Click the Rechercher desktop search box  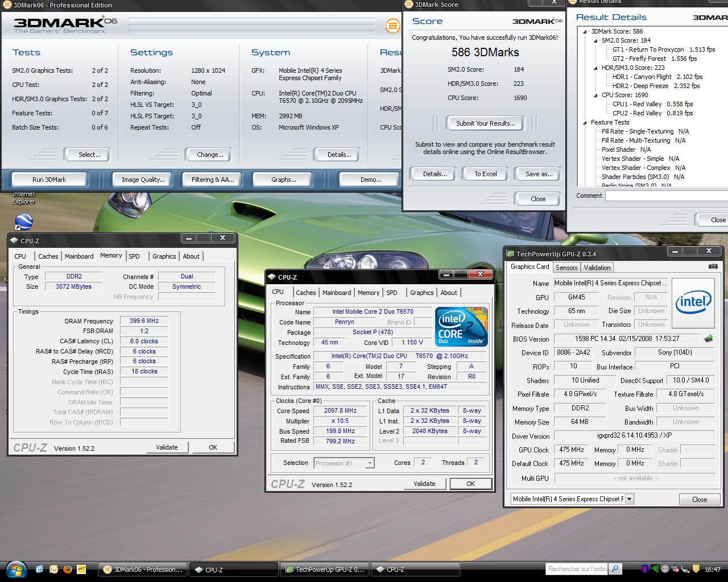(x=577, y=568)
